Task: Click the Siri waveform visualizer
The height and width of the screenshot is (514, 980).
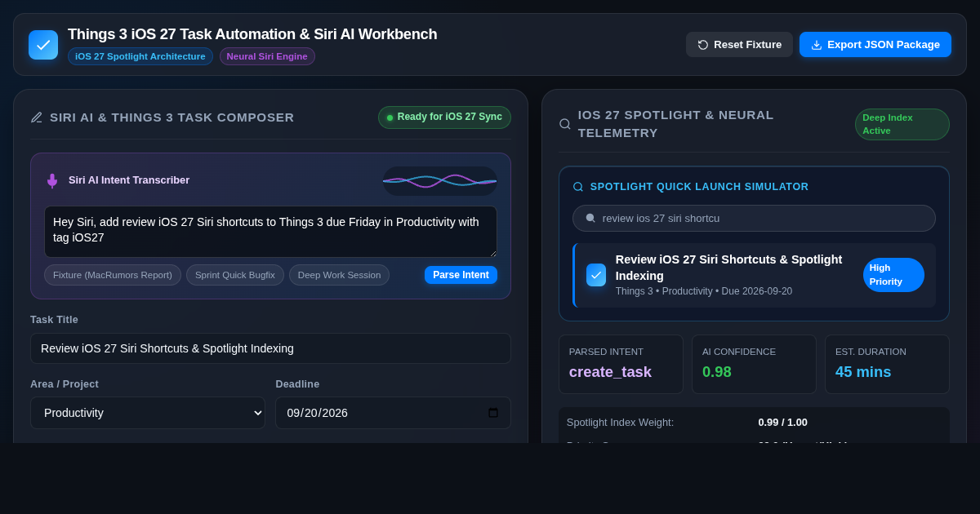Action: (x=440, y=180)
